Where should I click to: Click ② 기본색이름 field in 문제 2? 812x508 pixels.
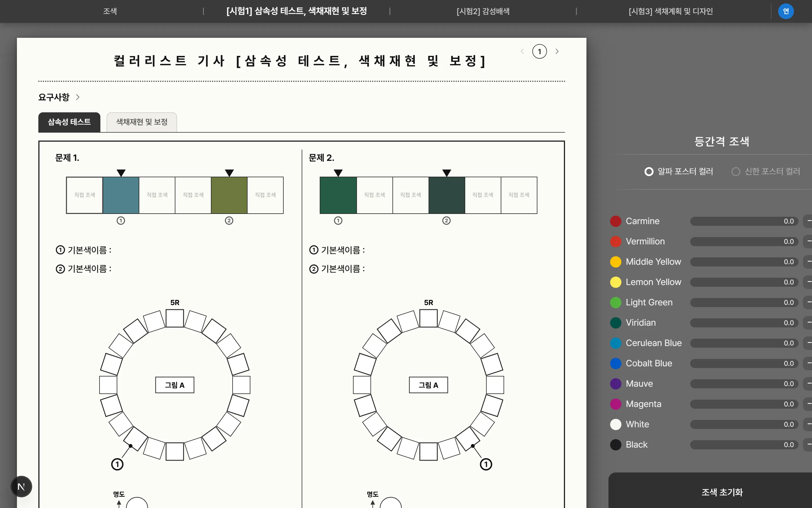point(337,269)
